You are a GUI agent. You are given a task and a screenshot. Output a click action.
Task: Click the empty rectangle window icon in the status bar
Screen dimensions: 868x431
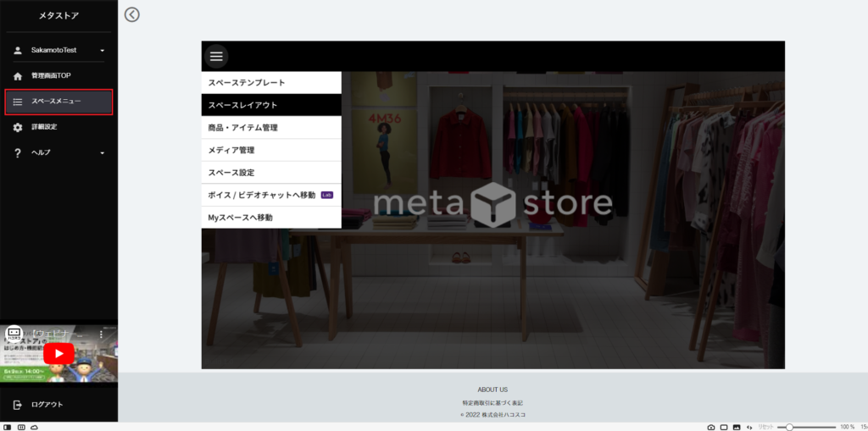click(x=724, y=427)
